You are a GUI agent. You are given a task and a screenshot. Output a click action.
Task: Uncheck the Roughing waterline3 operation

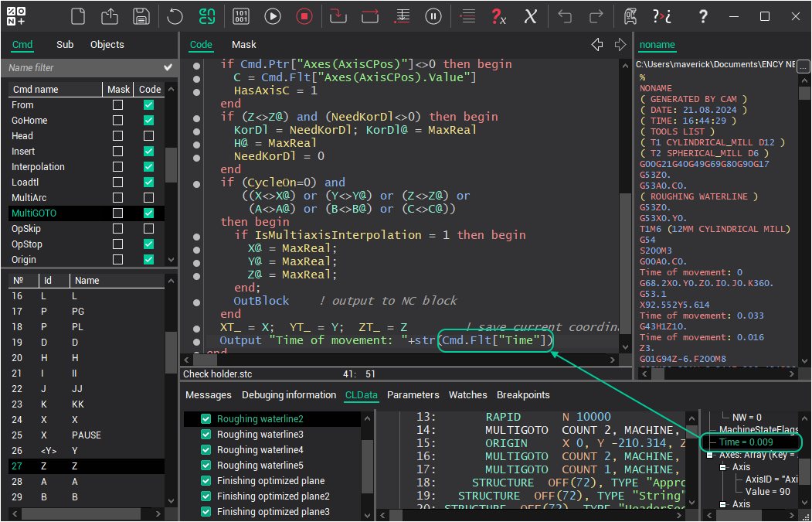coord(206,435)
